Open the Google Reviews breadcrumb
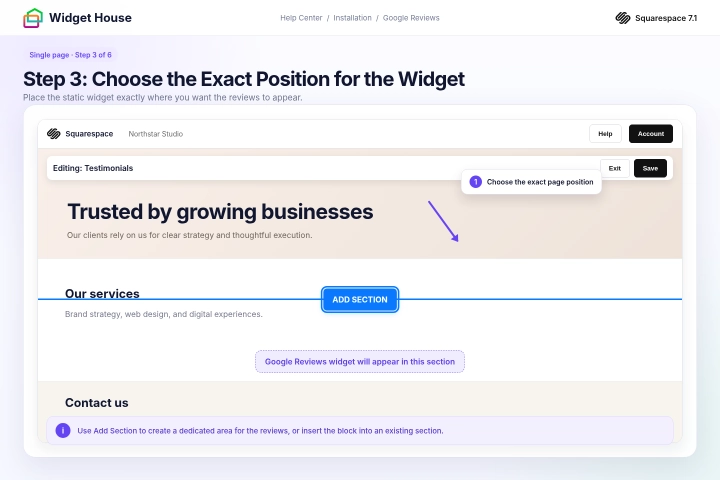Viewport: 720px width, 480px height. point(411,18)
